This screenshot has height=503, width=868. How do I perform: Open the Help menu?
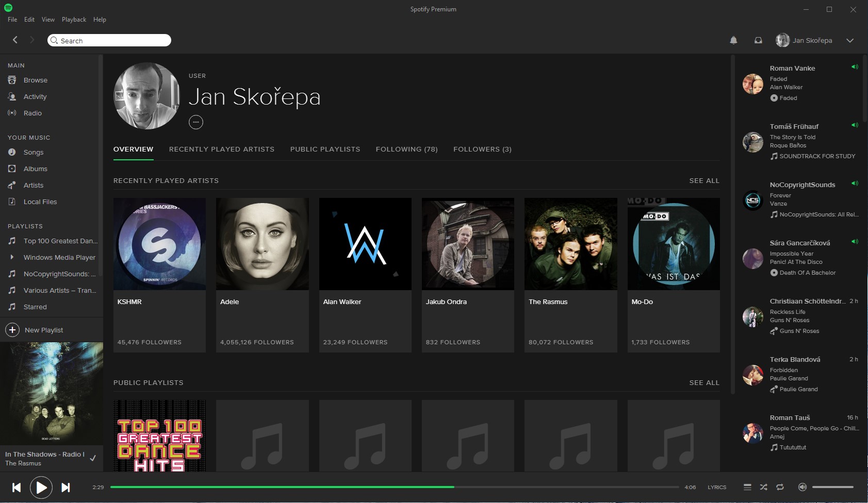[100, 20]
